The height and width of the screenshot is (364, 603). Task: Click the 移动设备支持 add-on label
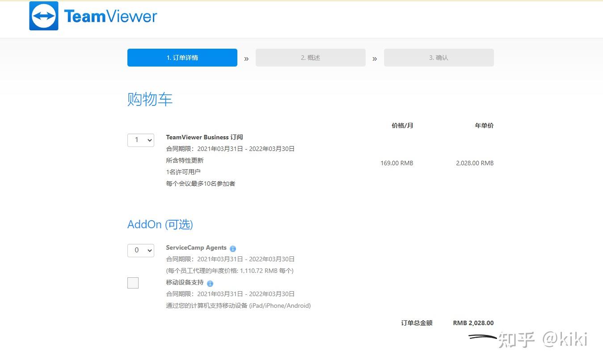pos(185,282)
